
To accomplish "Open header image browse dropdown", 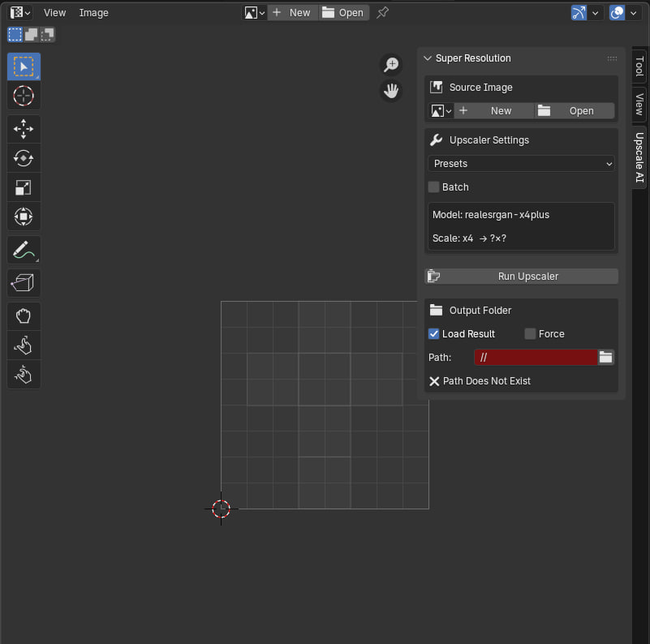I will [255, 13].
